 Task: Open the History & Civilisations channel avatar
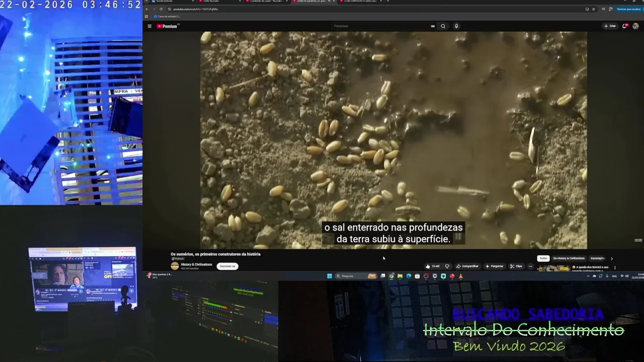click(x=175, y=266)
